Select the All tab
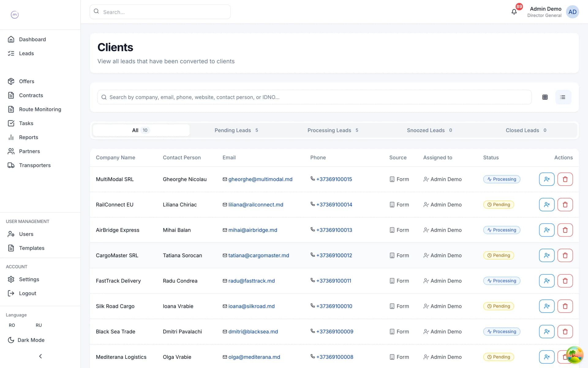The width and height of the screenshot is (588, 368). pyautogui.click(x=141, y=130)
